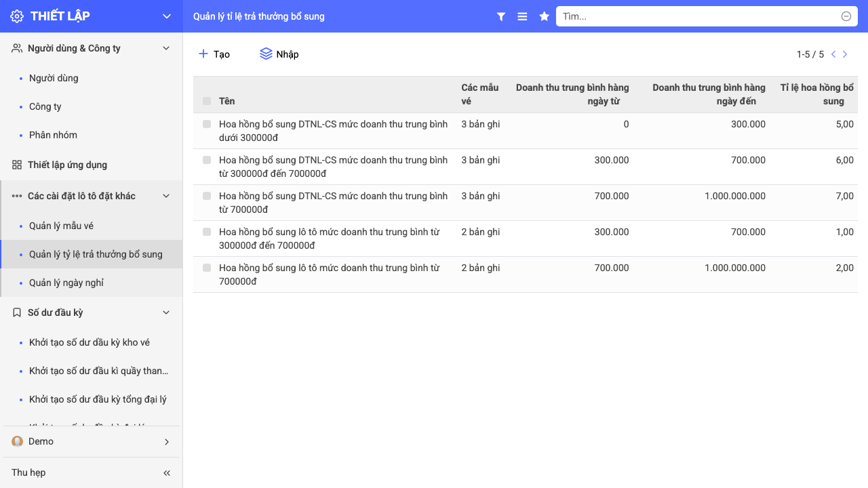Open the list view options icon
Image resolution: width=868 pixels, height=488 pixels.
[522, 16]
